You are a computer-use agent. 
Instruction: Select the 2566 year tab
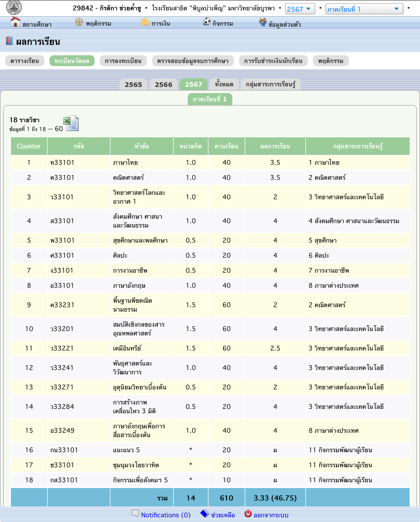[164, 85]
